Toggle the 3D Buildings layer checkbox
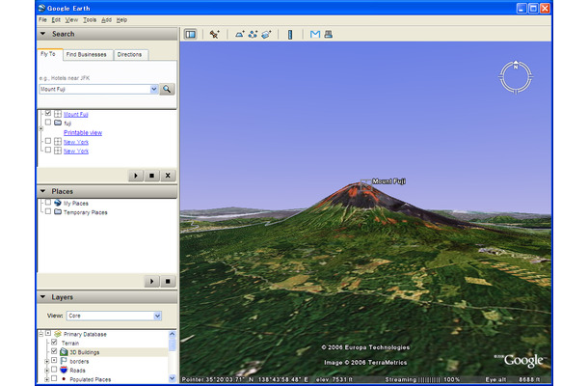Image resolution: width=588 pixels, height=386 pixels. click(54, 351)
